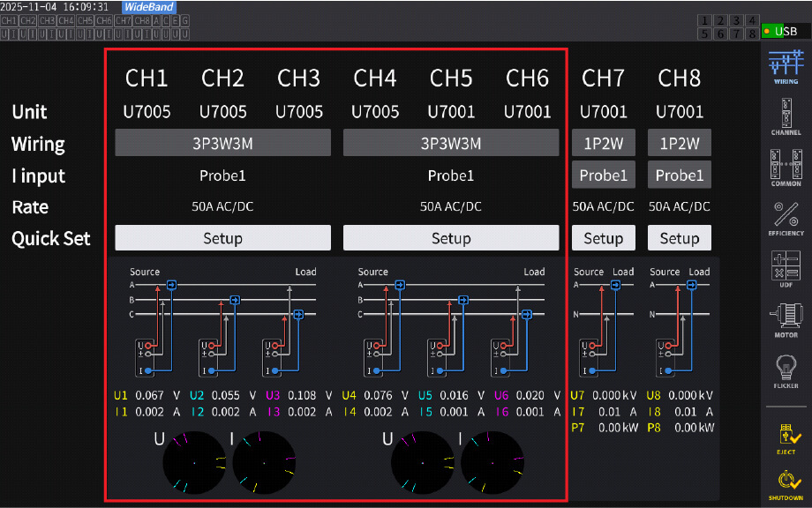Change the CH8 Probe1 current input
The height and width of the screenshot is (508, 812).
coord(679,175)
